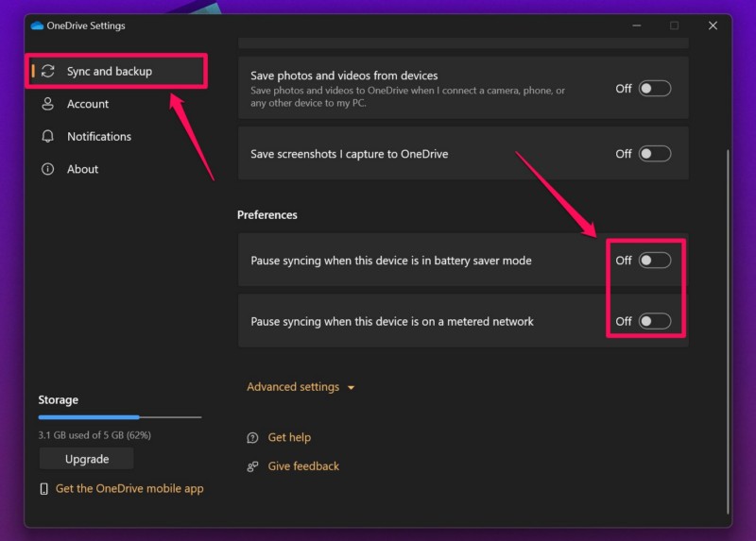This screenshot has width=756, height=541.
Task: Click the OneDrive cloud icon in title bar
Action: [x=38, y=25]
